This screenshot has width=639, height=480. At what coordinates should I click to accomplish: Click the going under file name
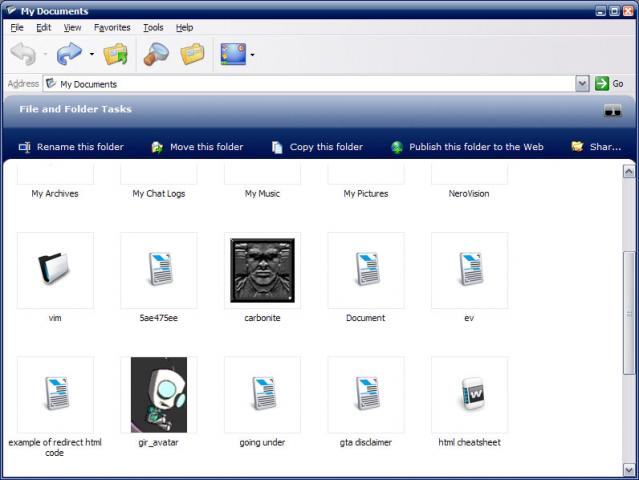pos(262,442)
